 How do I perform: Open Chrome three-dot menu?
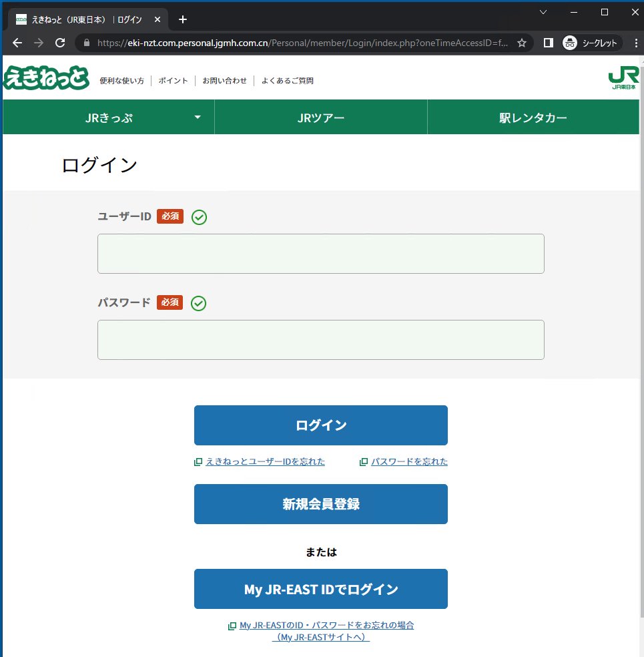[636, 43]
